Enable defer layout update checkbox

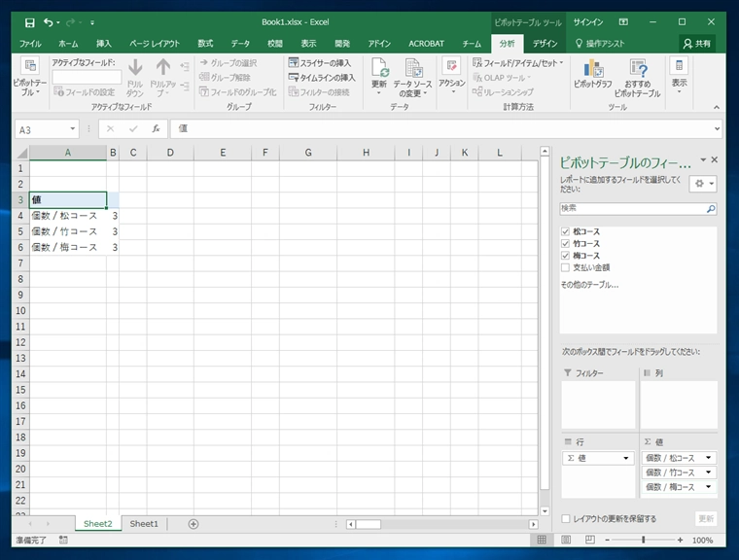point(566,518)
